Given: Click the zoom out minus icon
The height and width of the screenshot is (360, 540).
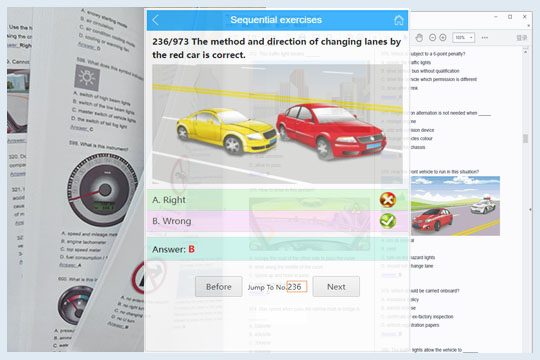Looking at the screenshot, I should [433, 38].
